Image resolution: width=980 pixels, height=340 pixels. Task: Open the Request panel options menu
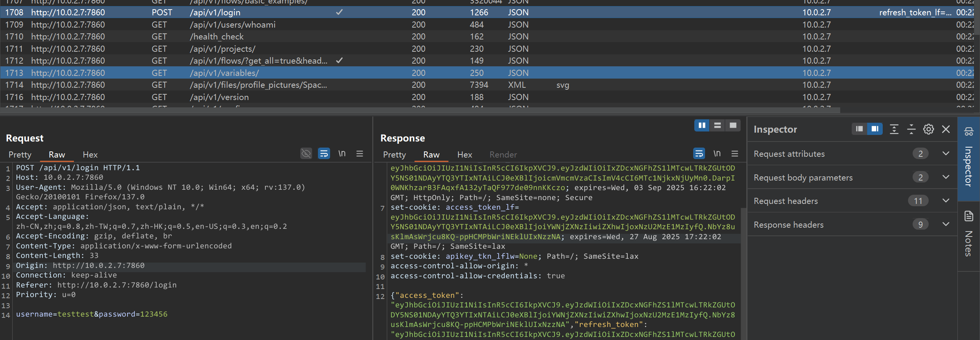(360, 154)
